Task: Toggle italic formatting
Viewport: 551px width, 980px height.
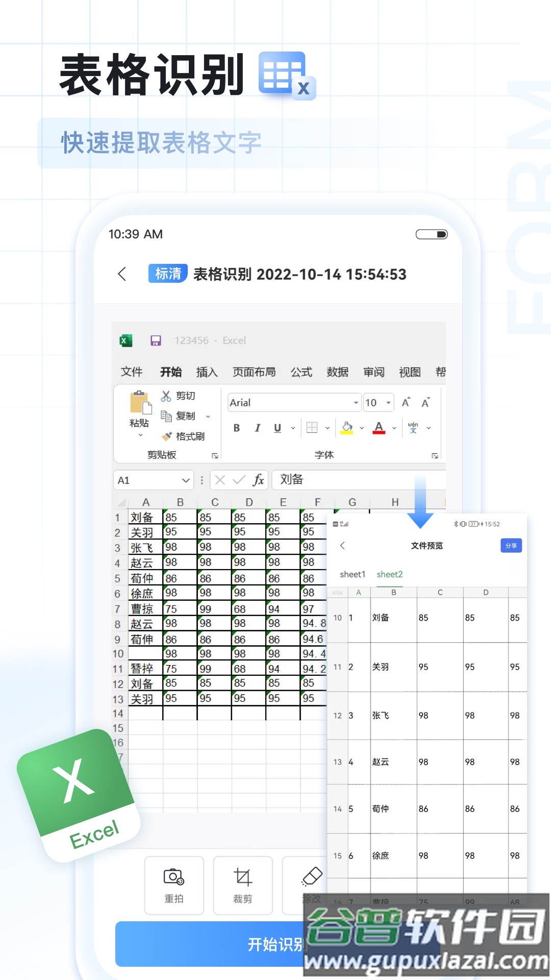Action: 258,428
